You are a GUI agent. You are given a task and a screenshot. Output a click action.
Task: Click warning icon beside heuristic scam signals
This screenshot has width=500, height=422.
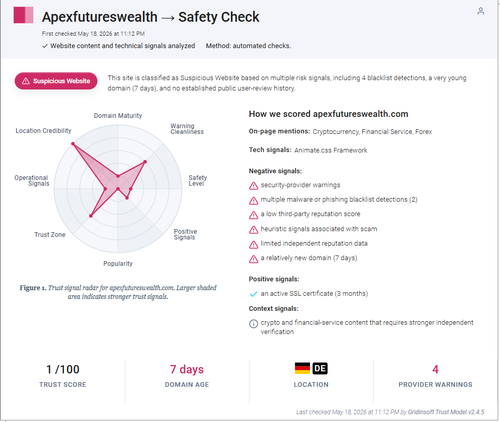point(253,230)
